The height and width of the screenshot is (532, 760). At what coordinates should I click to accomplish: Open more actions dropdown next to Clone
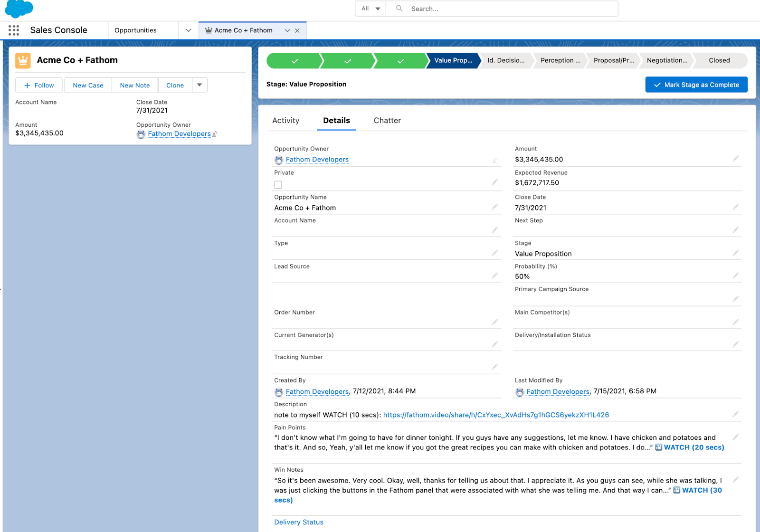(x=199, y=85)
